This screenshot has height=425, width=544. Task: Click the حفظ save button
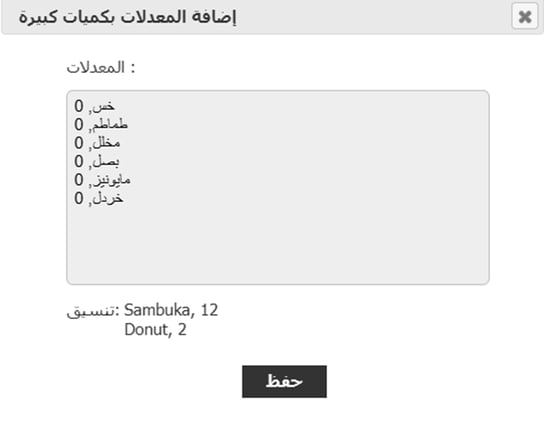[x=284, y=381]
